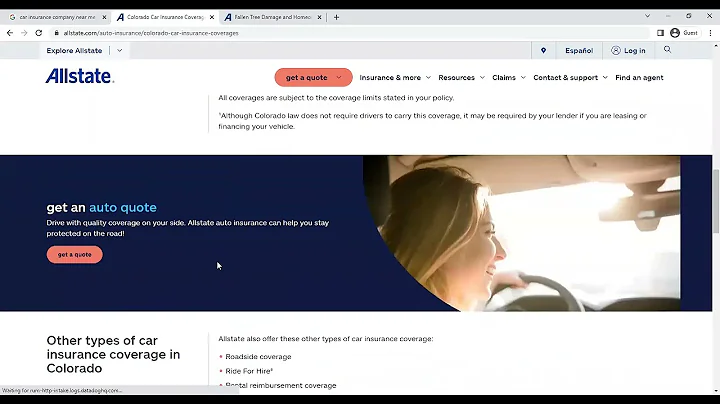Viewport: 720px width, 404px height.
Task: Open a new browser tab
Action: point(337,17)
